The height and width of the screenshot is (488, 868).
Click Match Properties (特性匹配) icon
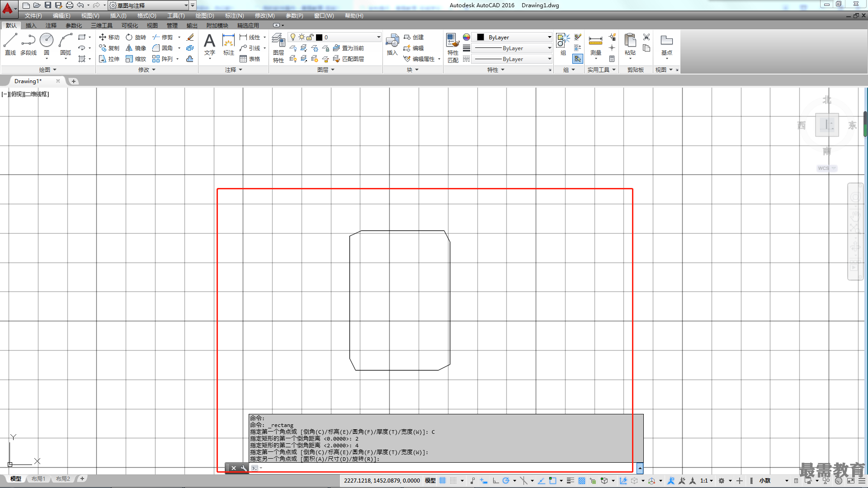point(453,48)
